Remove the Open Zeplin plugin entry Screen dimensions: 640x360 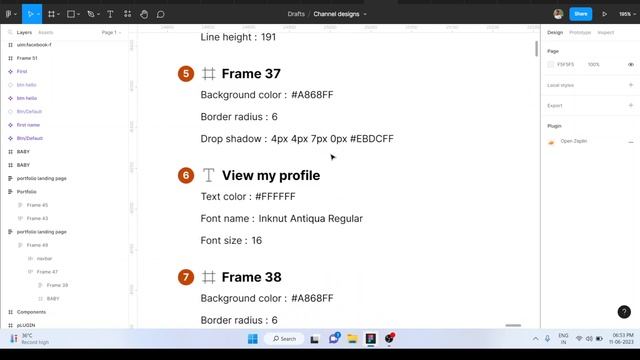tap(631, 142)
